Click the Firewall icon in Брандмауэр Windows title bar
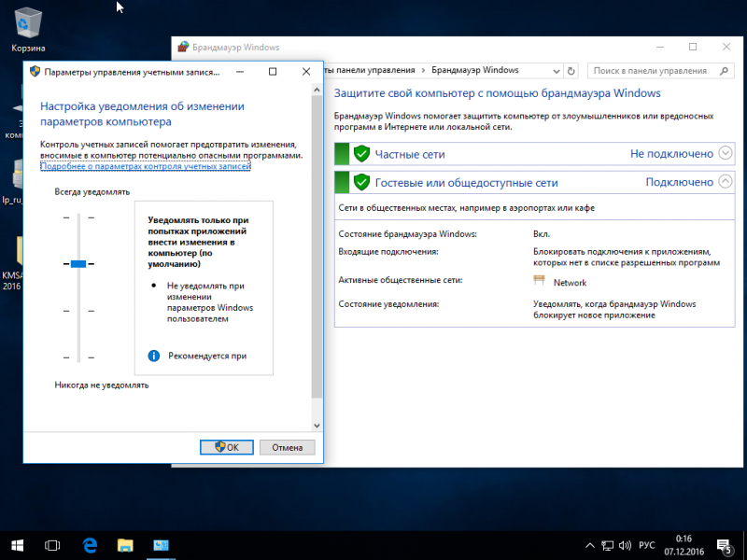This screenshot has height=560, width=747. click(x=183, y=48)
